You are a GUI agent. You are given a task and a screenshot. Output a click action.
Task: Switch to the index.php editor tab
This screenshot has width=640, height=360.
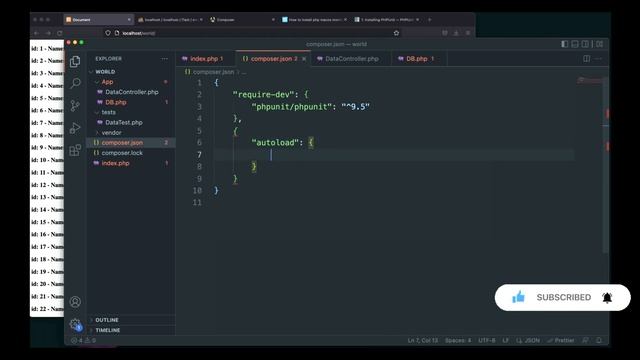pos(206,59)
